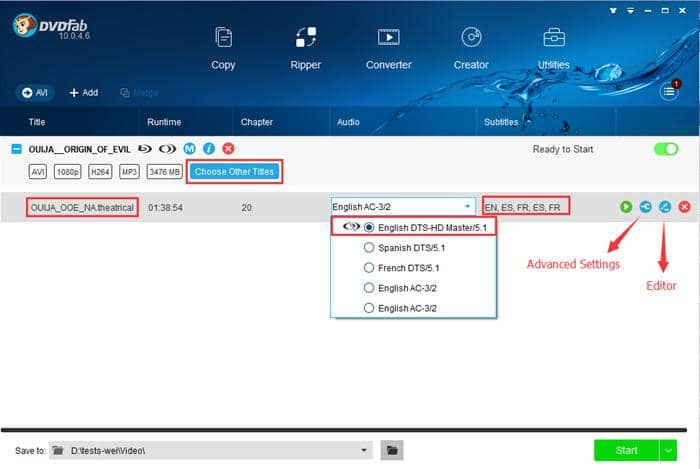Expand the Save to path dropdown arrow
Image resolution: width=700 pixels, height=469 pixels.
(364, 451)
